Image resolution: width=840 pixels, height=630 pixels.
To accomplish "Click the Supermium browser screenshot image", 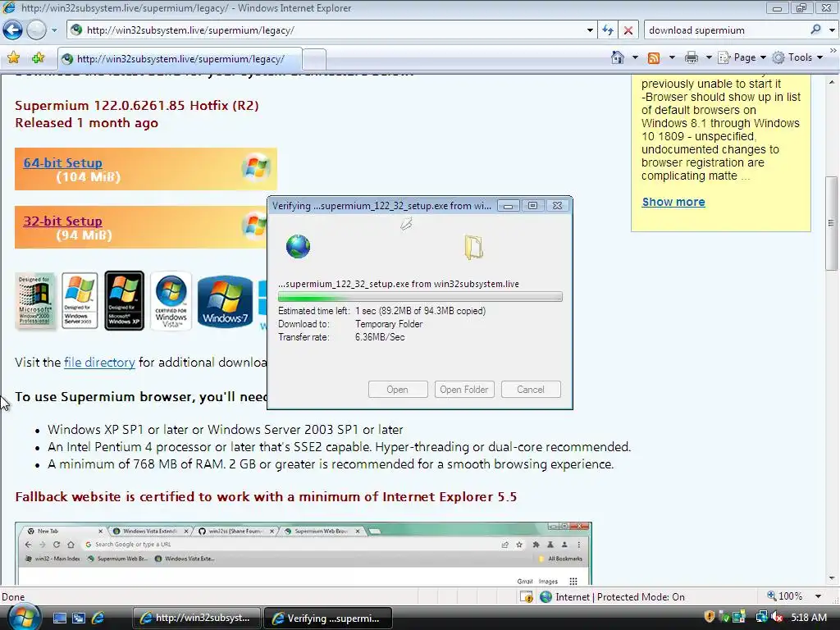I will [304, 553].
